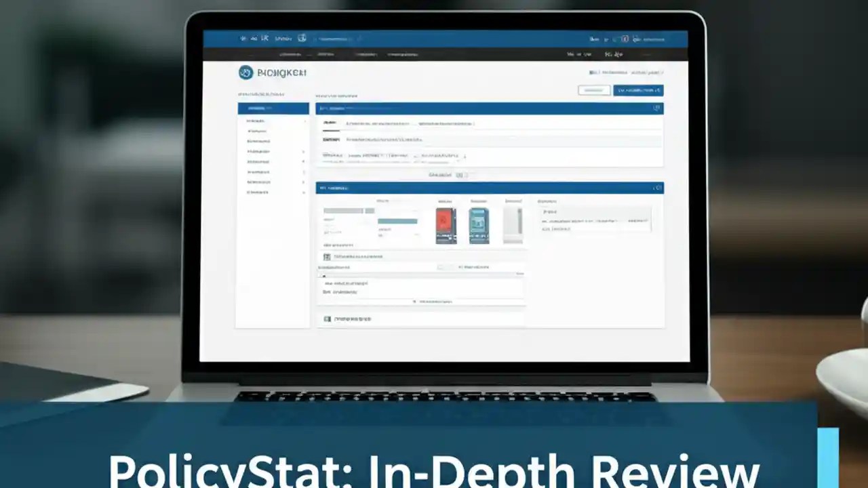
Task: Collapse the bottom sidebar navigation entry
Action: point(272,192)
